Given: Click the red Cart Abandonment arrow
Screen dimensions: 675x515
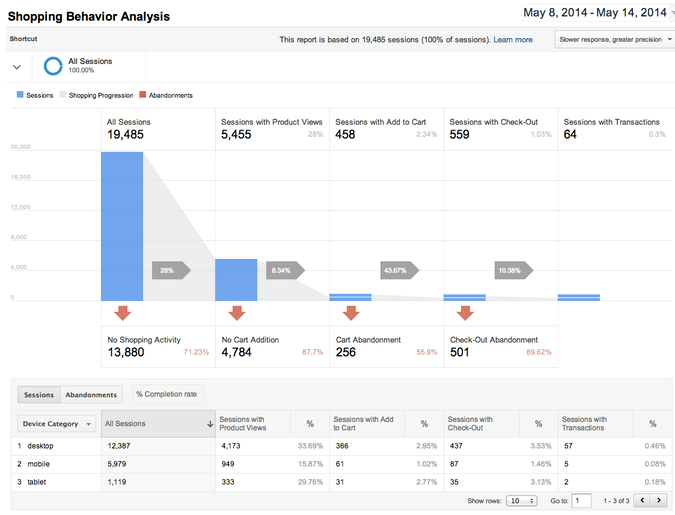Looking at the screenshot, I should coord(351,313).
